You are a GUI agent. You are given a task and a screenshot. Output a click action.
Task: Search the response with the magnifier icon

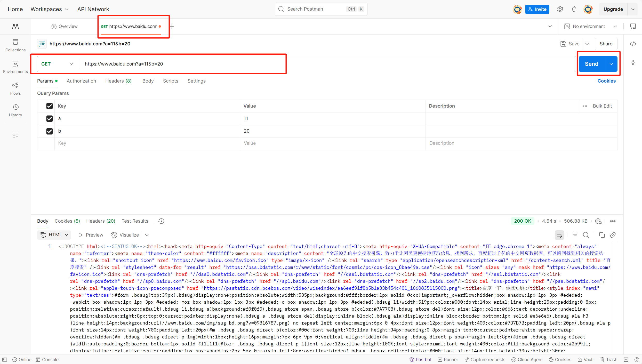[x=586, y=235]
